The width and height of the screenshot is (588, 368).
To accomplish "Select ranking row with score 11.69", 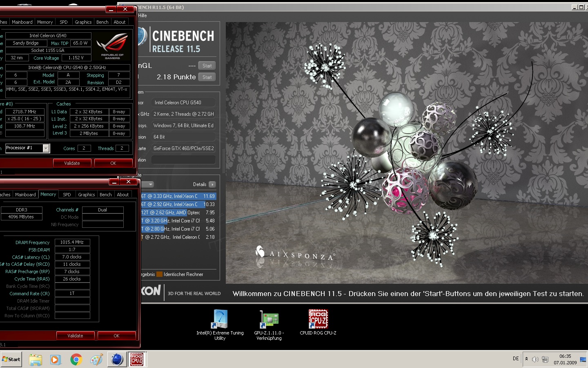I will pyautogui.click(x=178, y=196).
